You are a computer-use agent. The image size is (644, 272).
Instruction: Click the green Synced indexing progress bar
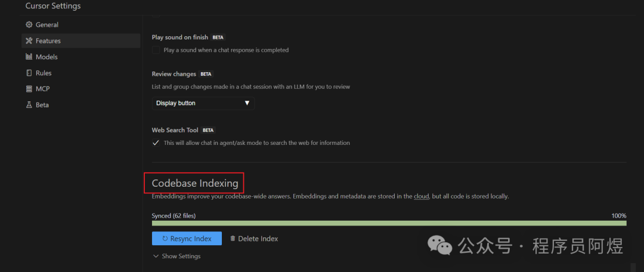click(x=389, y=223)
